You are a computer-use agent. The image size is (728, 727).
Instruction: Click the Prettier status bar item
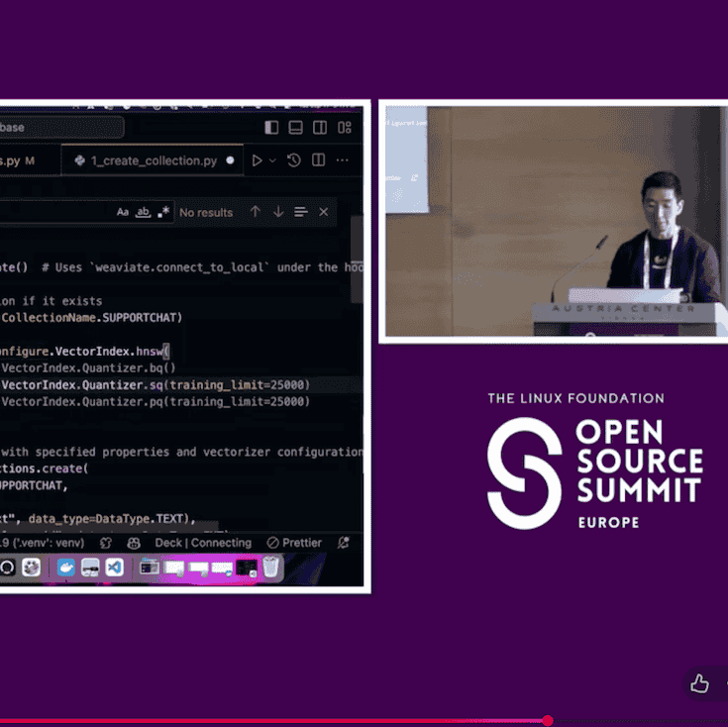point(294,543)
